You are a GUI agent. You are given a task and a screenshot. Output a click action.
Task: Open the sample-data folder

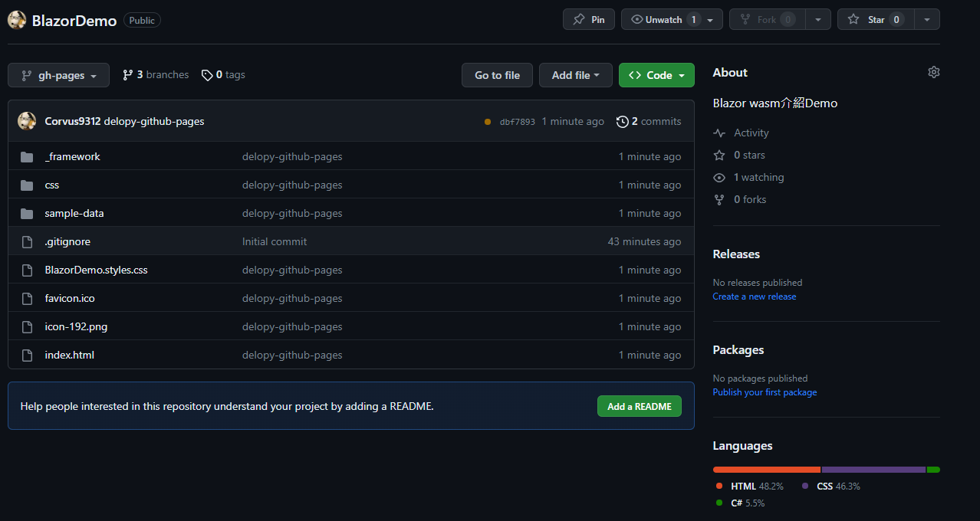tap(74, 213)
